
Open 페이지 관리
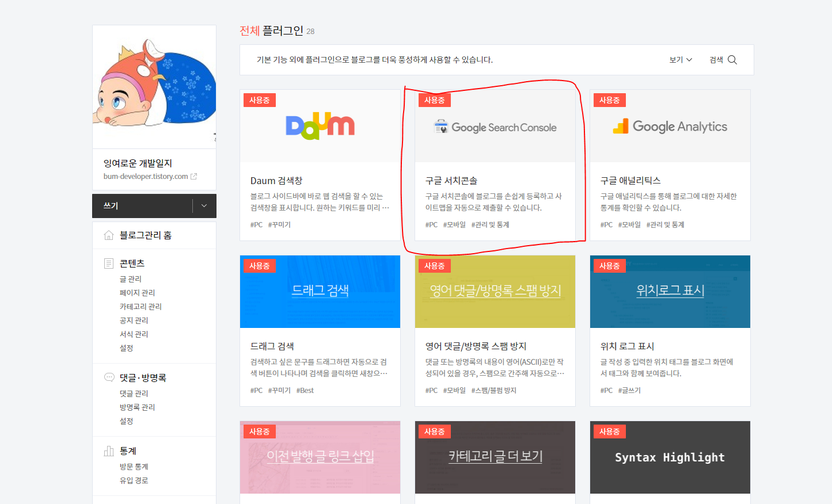click(137, 293)
